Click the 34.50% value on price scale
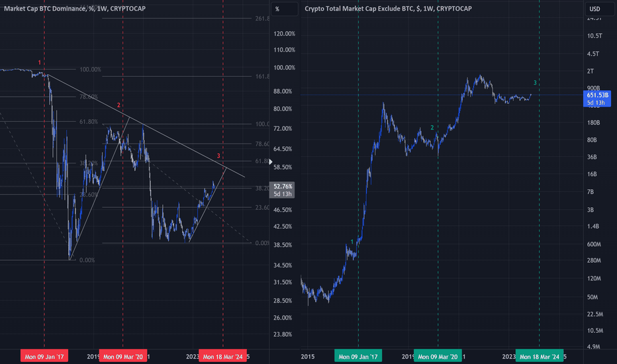This screenshot has width=617, height=364. 283,265
